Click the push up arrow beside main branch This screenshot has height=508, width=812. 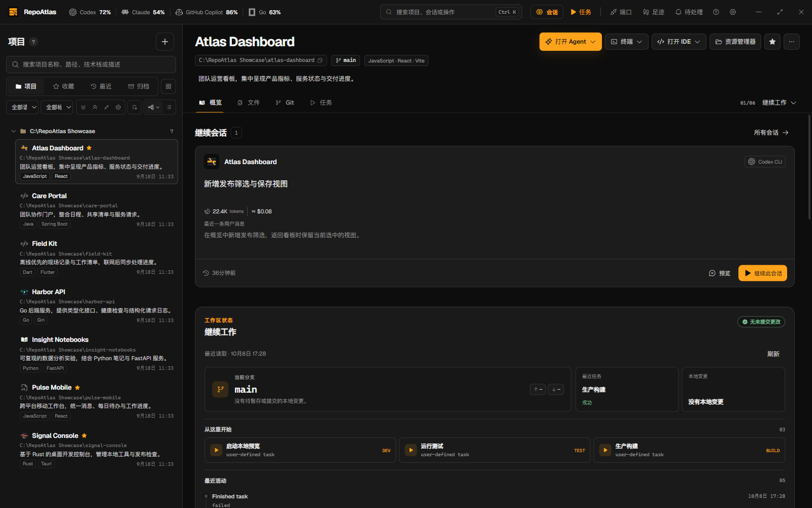pos(538,390)
